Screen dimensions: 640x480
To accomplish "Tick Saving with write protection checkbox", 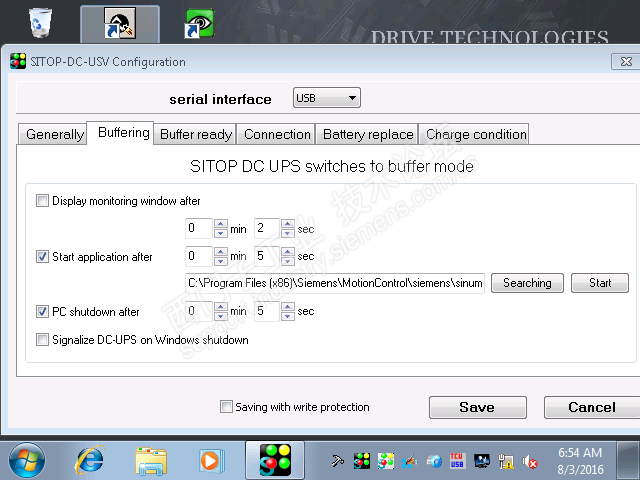I will coord(226,407).
